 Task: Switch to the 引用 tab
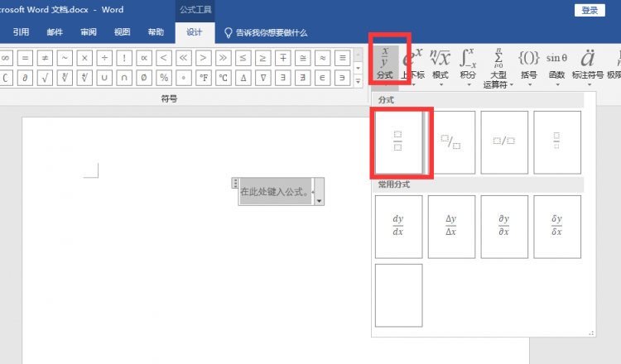point(21,32)
